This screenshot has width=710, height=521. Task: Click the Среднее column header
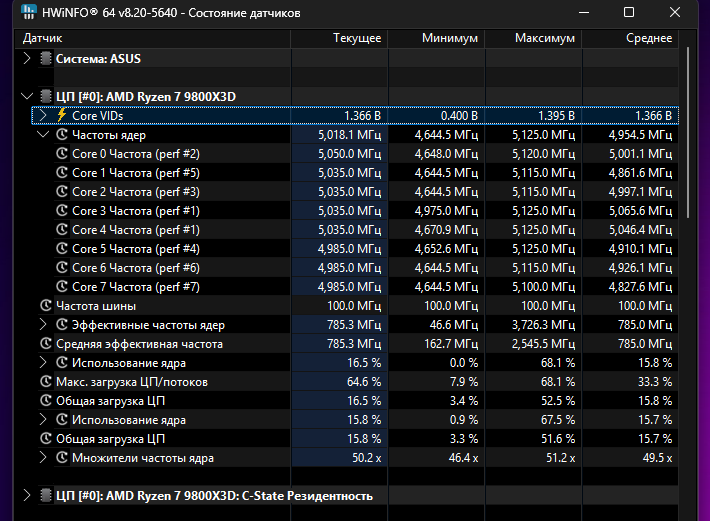click(x=630, y=38)
